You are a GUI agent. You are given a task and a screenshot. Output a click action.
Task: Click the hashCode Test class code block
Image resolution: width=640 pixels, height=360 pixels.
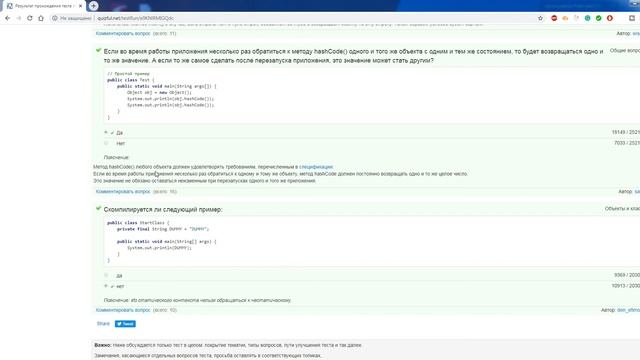[371, 96]
